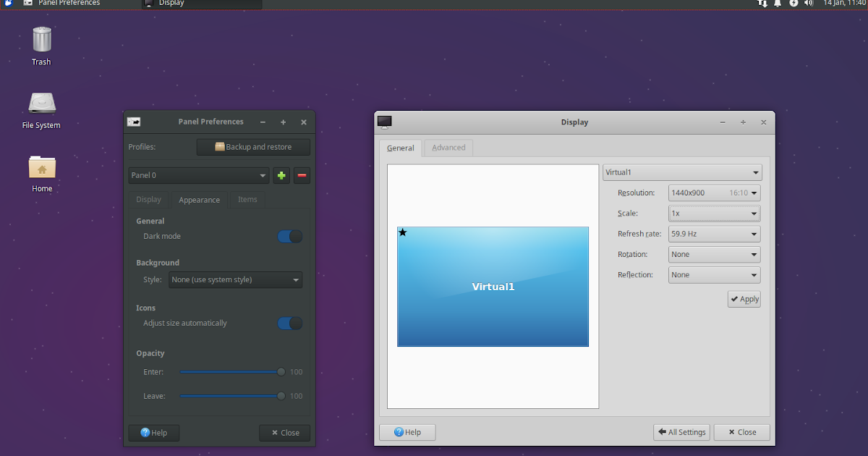
Task: Toggle Dark mode in Panel Preferences
Action: [x=289, y=236]
